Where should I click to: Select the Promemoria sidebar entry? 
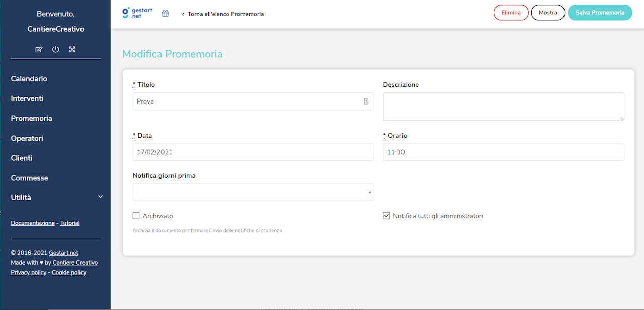(x=31, y=118)
